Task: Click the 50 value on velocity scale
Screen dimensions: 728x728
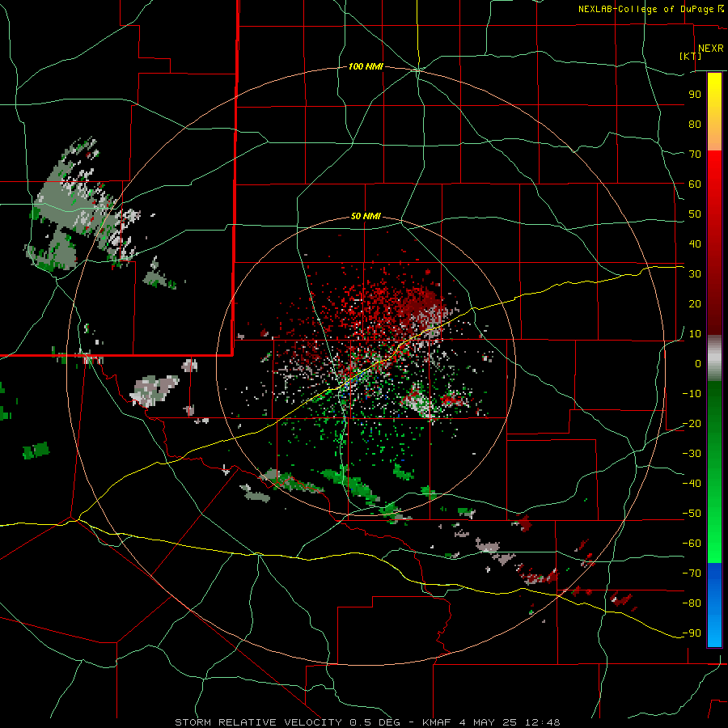Action: (x=695, y=214)
